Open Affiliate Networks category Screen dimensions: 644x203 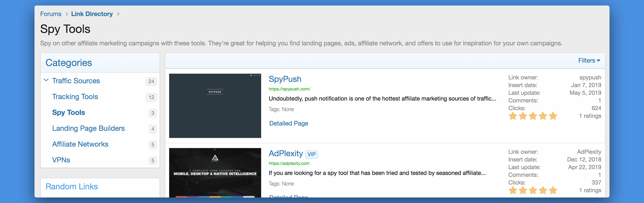[x=80, y=144]
